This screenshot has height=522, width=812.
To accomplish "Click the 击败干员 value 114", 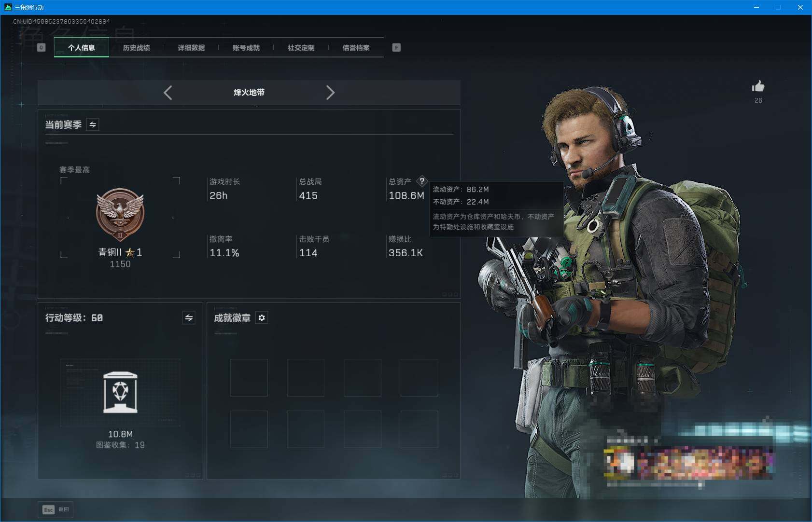I will pos(308,253).
